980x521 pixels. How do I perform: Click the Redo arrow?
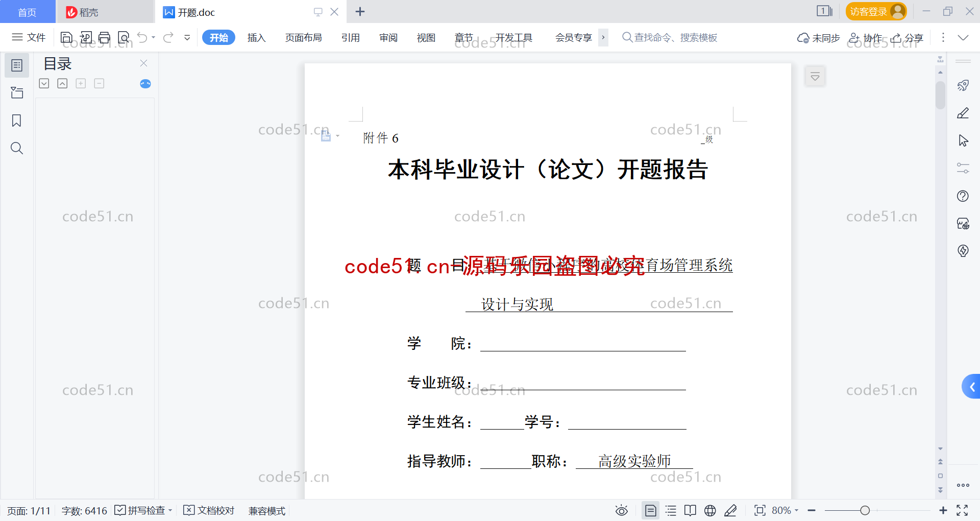point(168,37)
